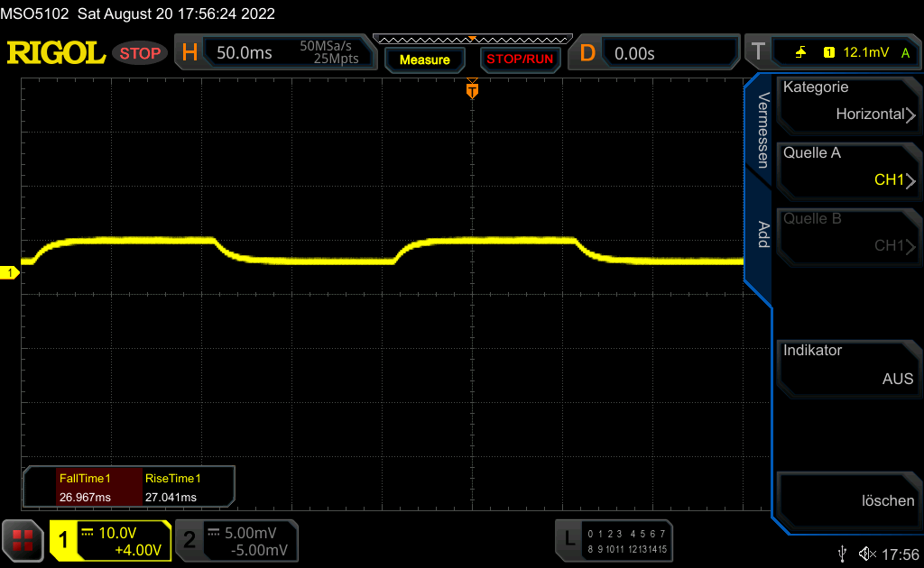
Task: Click channel 1 10.0V scale value
Action: point(117,533)
